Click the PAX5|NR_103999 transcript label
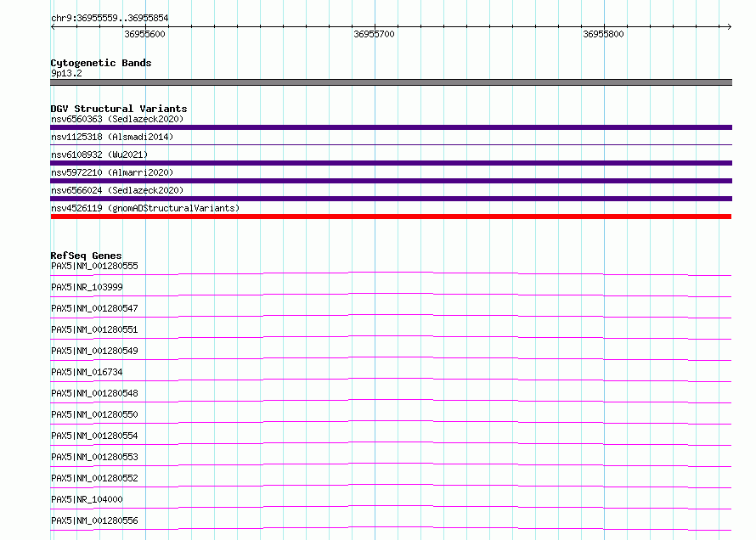Image resolution: width=756 pixels, height=540 pixels. click(87, 287)
